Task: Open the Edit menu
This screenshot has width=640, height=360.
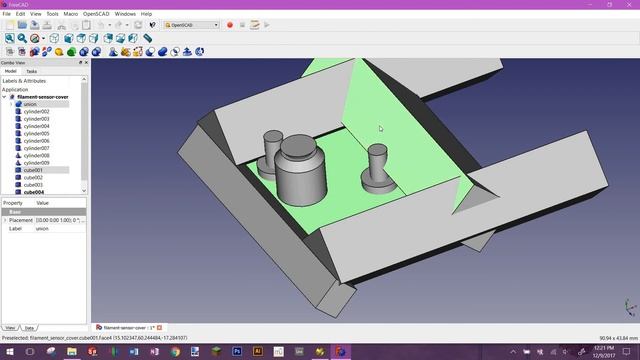Action: 20,14
